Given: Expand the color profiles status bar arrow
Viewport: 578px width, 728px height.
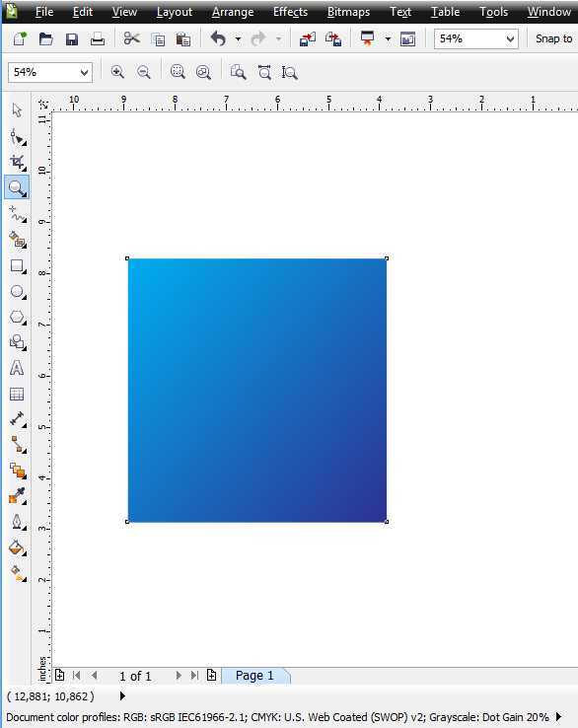Looking at the screenshot, I should (559, 717).
